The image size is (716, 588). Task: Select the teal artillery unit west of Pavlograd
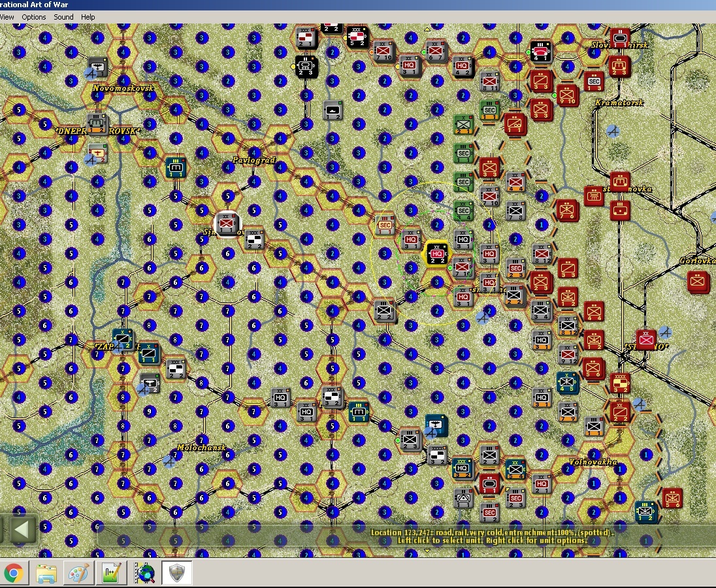tap(176, 167)
